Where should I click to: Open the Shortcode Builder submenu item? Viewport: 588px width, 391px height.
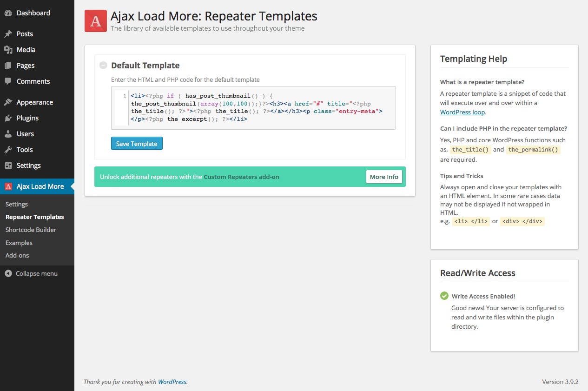(31, 230)
